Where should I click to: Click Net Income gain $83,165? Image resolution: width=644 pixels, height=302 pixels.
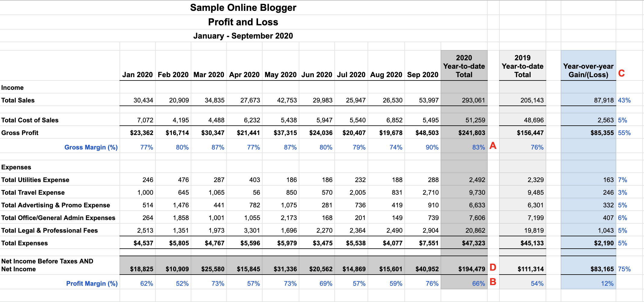[x=602, y=269]
